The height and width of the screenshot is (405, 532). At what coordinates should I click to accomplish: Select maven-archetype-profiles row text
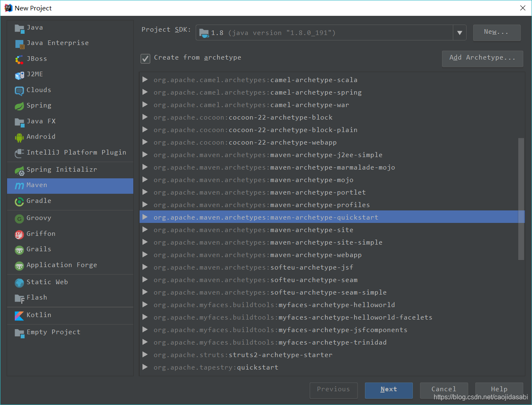pos(262,205)
